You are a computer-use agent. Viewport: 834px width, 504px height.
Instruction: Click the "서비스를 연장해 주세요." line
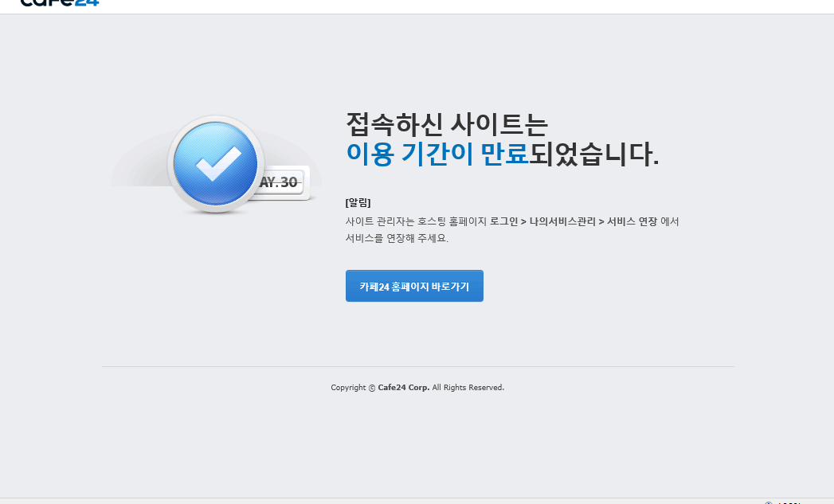tap(397, 238)
